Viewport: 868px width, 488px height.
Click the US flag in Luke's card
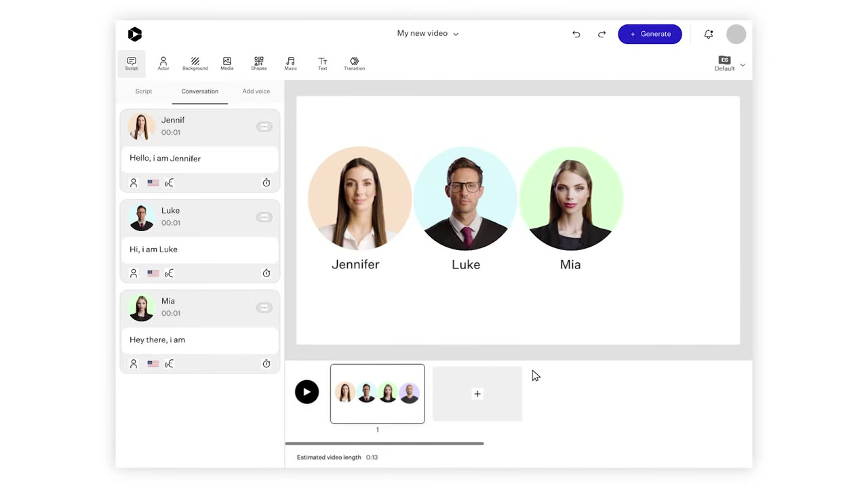tap(153, 274)
